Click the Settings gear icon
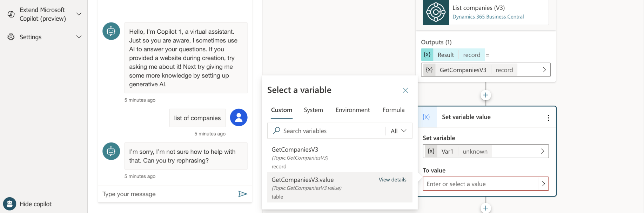The width and height of the screenshot is (644, 213). click(x=11, y=37)
